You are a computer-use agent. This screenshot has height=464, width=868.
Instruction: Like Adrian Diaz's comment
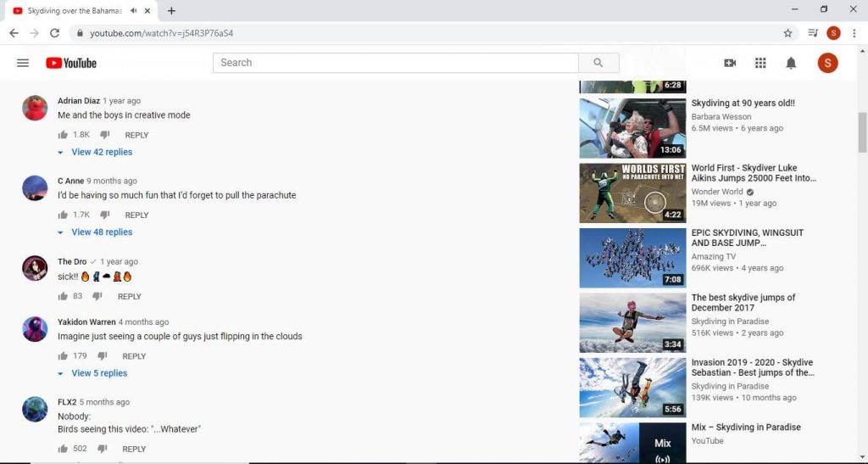(63, 135)
